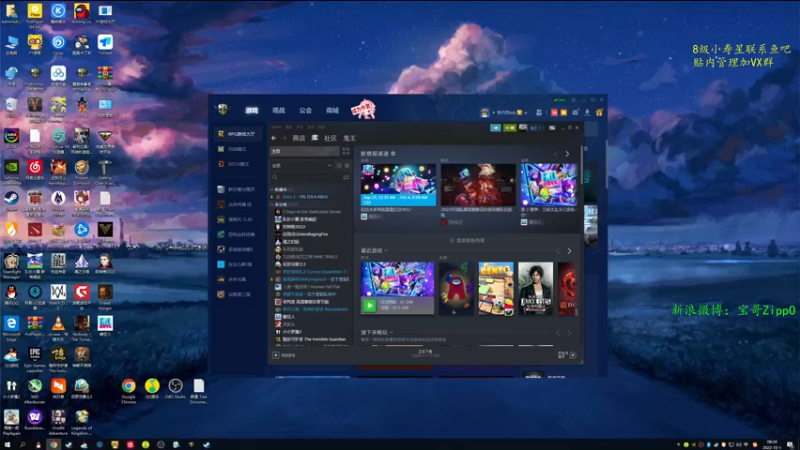The width and height of the screenshot is (800, 450).
Task: Select Curious Expedition 2 in library list
Action: 312,271
